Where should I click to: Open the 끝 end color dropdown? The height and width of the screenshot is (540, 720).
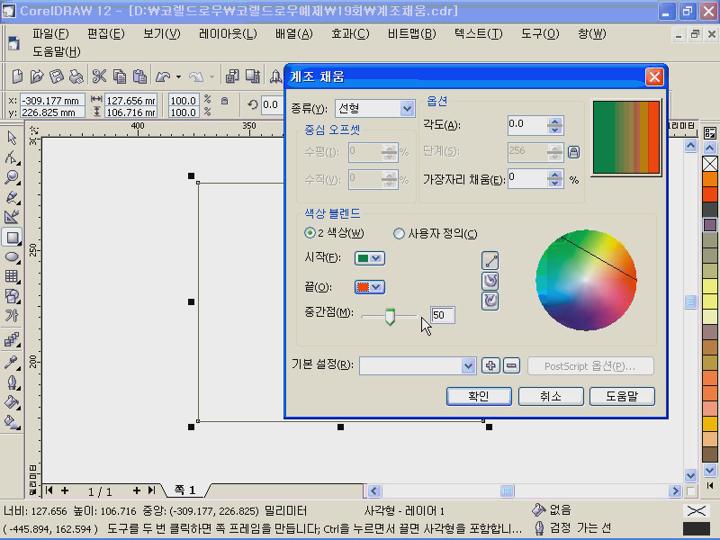click(370, 287)
